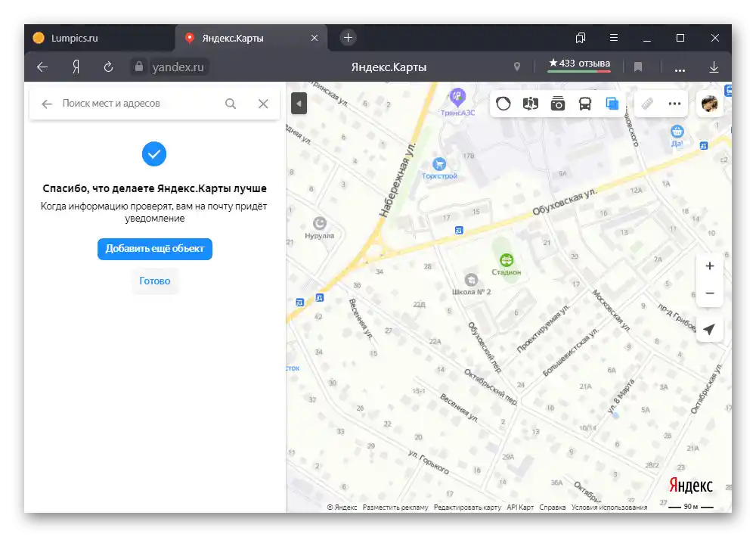View photos on the map via camera icon
This screenshot has width=756, height=537.
(557, 104)
